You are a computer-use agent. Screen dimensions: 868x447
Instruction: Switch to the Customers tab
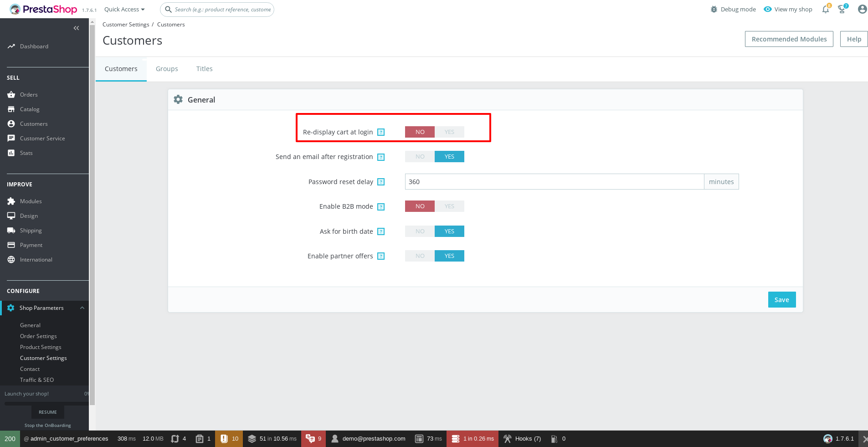[121, 69]
